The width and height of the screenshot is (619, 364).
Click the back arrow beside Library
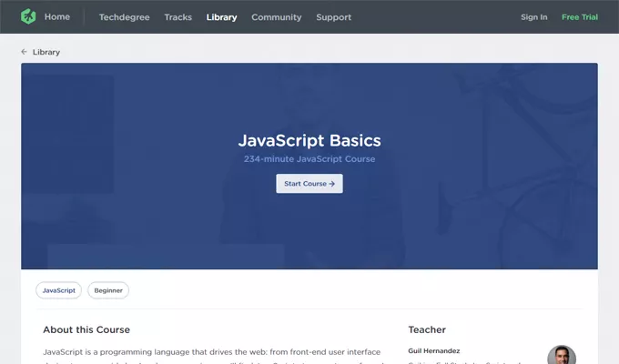coord(24,52)
